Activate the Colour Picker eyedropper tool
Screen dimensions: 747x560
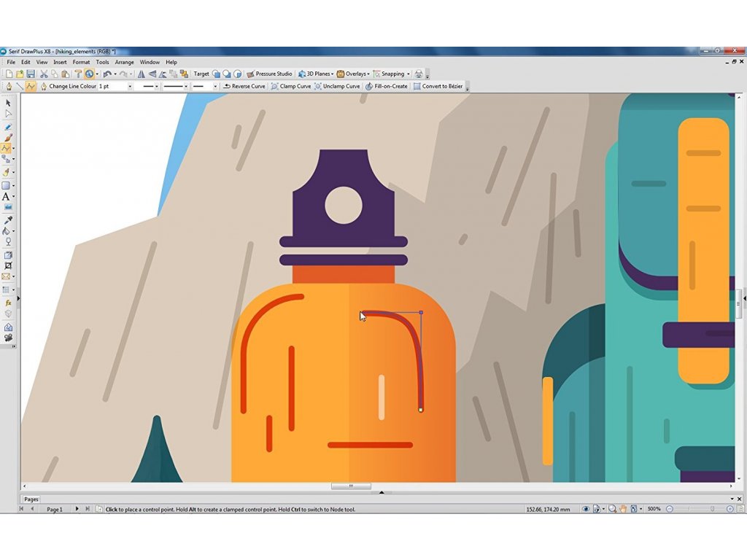(x=8, y=219)
